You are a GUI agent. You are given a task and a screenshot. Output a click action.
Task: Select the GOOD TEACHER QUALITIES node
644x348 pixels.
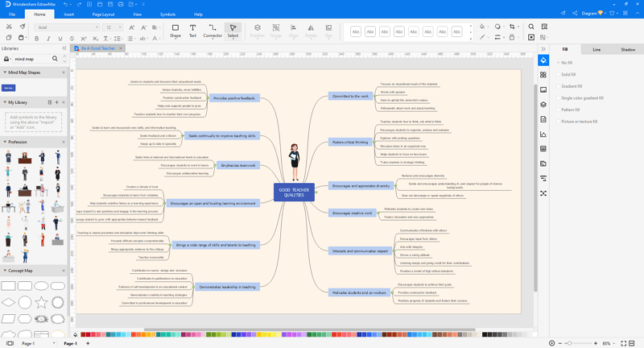point(294,193)
